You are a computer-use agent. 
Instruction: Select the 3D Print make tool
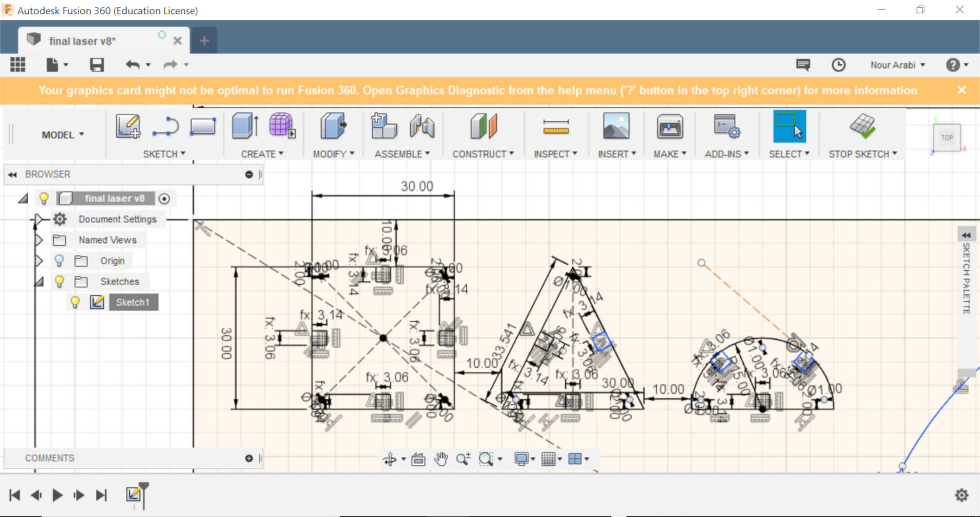[x=670, y=126]
